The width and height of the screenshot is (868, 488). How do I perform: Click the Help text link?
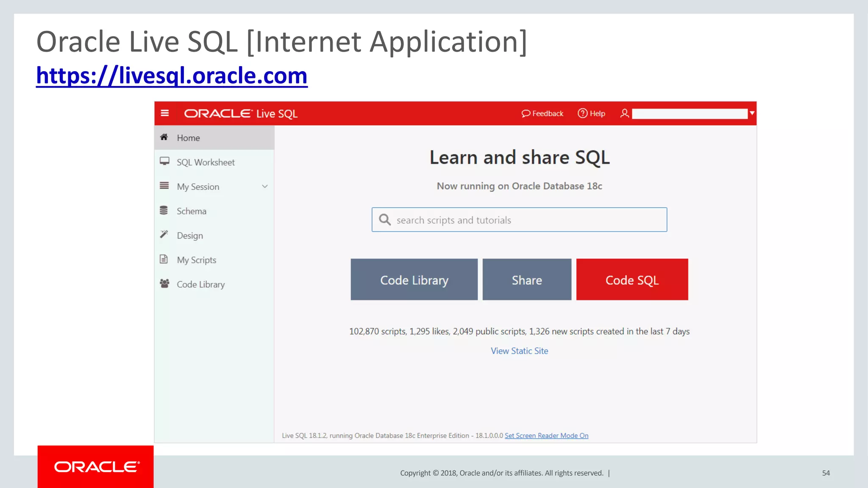[597, 114]
